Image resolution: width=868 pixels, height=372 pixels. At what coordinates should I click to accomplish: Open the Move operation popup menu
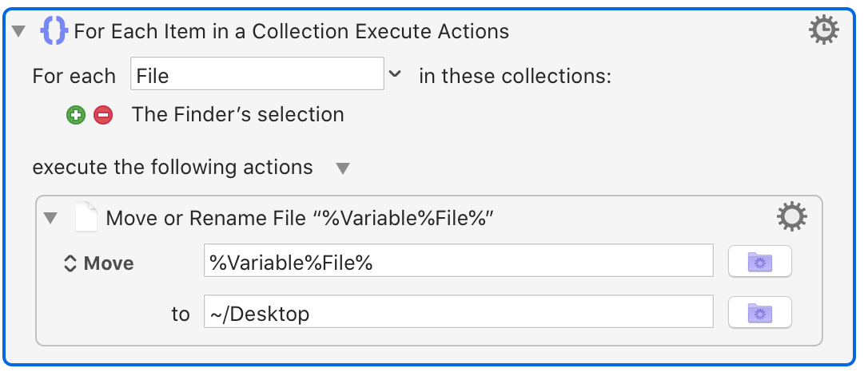(x=99, y=263)
